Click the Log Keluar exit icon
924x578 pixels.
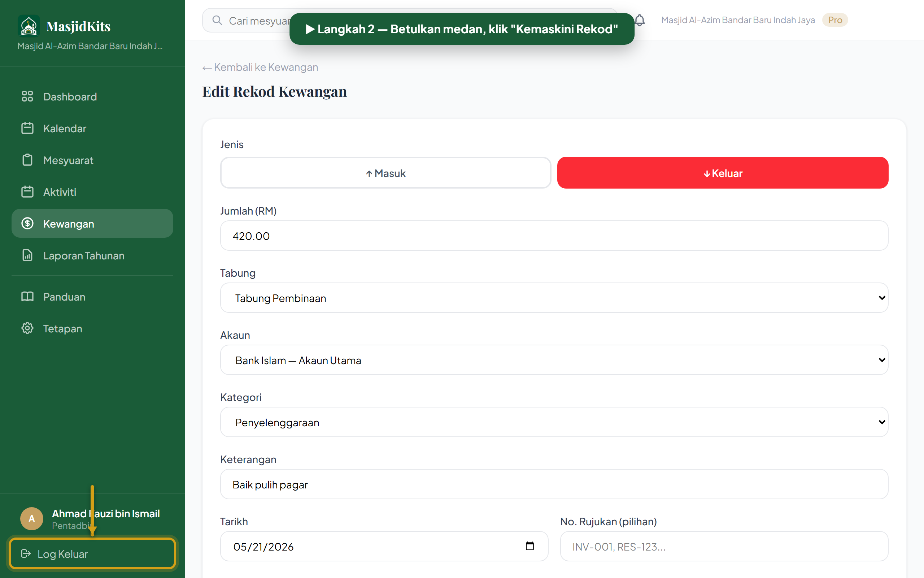pyautogui.click(x=26, y=553)
